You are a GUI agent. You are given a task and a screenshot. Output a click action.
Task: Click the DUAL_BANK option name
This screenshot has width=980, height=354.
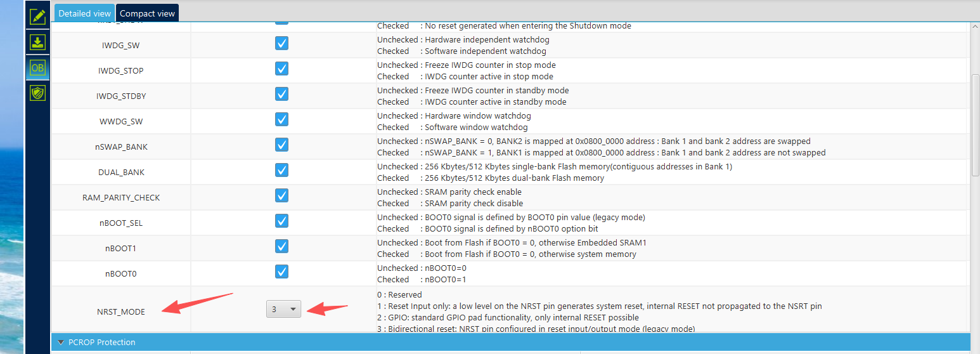(121, 173)
